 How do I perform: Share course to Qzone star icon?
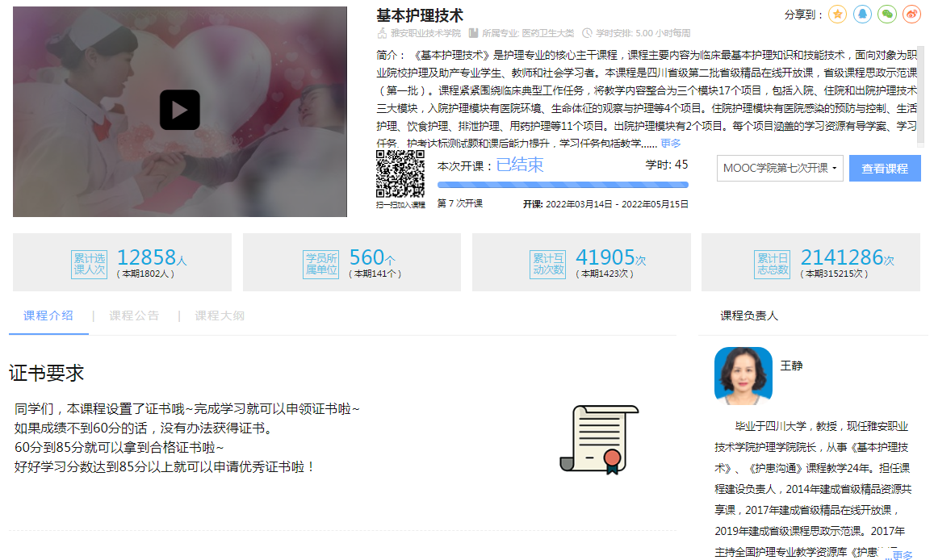click(x=838, y=15)
